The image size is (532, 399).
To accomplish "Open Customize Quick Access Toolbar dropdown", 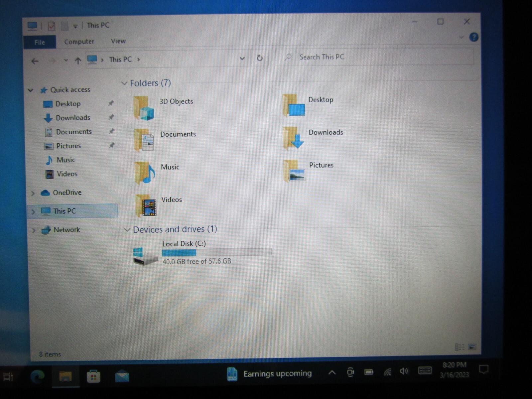I will (75, 26).
